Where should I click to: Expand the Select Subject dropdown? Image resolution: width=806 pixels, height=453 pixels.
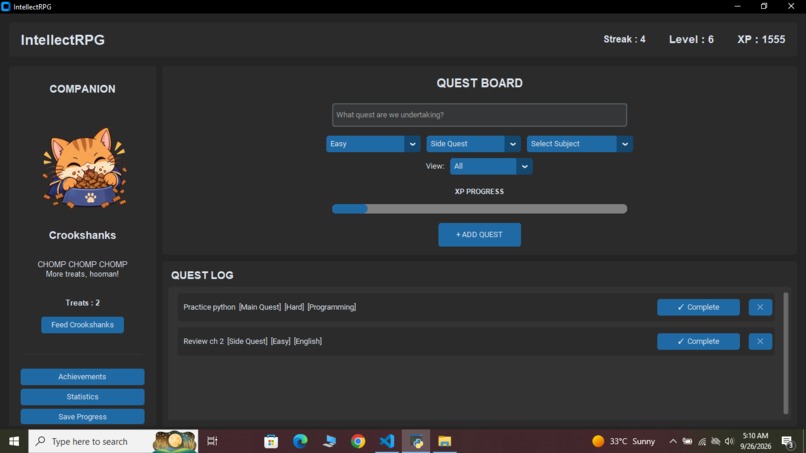(580, 144)
